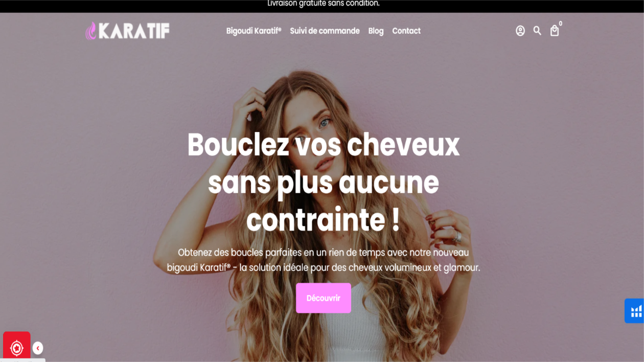Click the browser status bar at bottom-left
The width and height of the screenshot is (644, 362).
pos(22,360)
